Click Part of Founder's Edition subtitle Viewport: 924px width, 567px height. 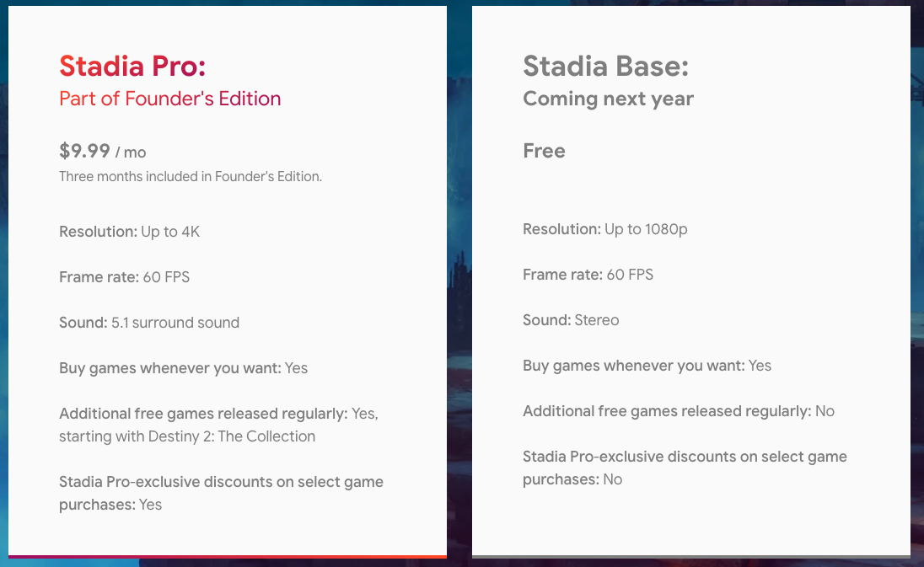coord(169,99)
